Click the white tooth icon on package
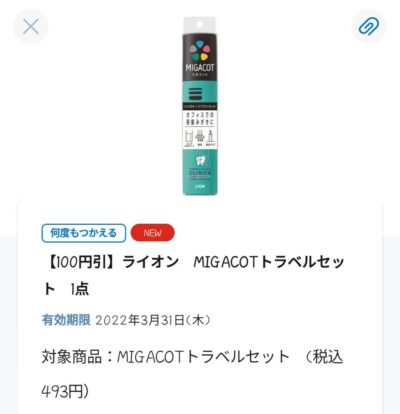400x414 pixels. [x=200, y=161]
